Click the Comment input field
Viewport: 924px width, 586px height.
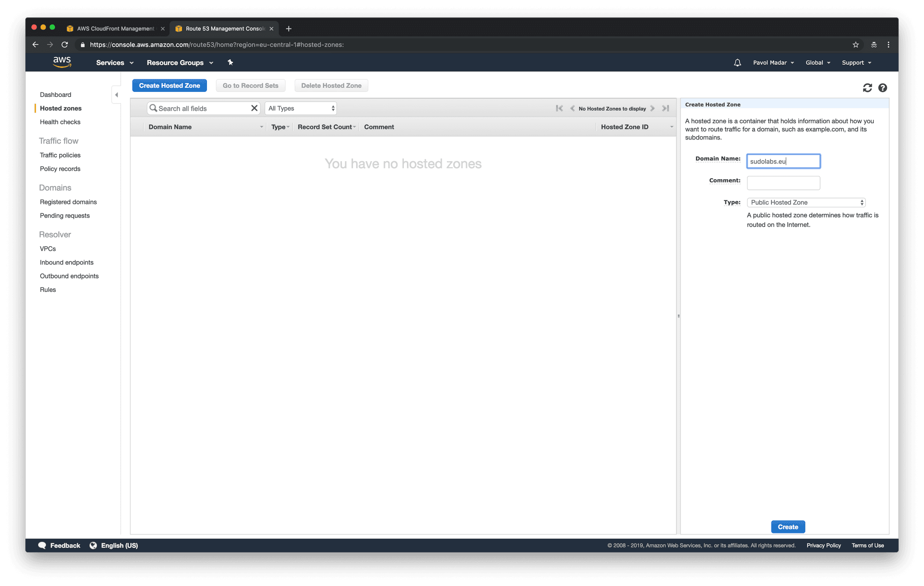784,183
